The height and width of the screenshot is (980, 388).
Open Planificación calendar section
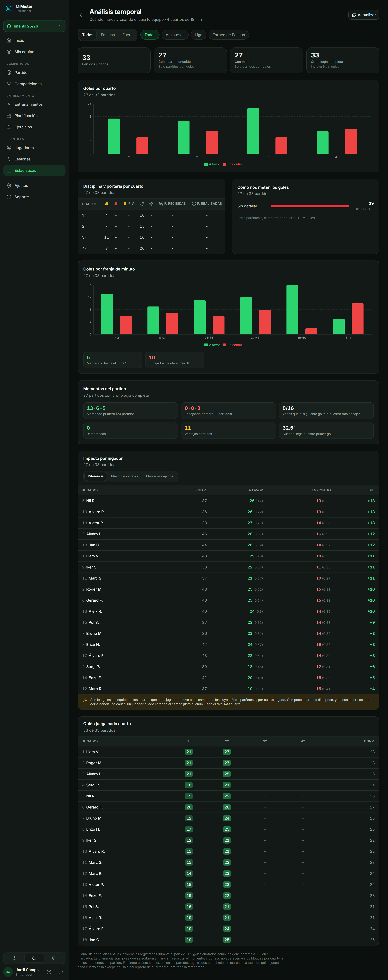34,116
